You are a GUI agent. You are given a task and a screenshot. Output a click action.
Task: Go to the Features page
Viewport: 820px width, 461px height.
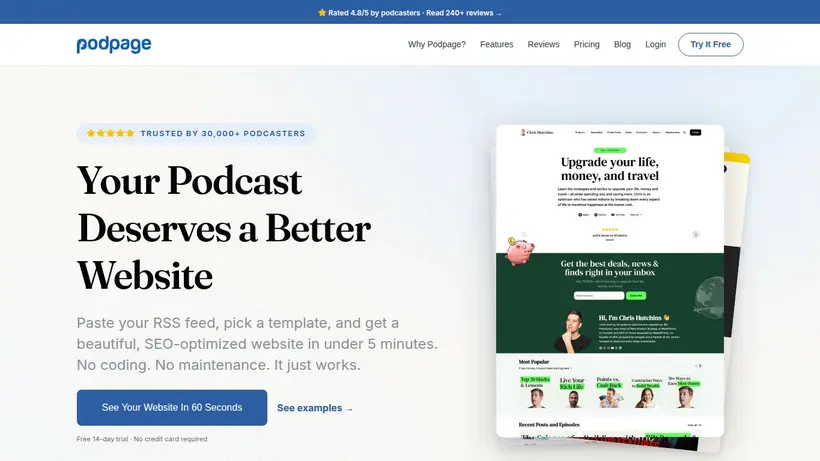coord(496,44)
